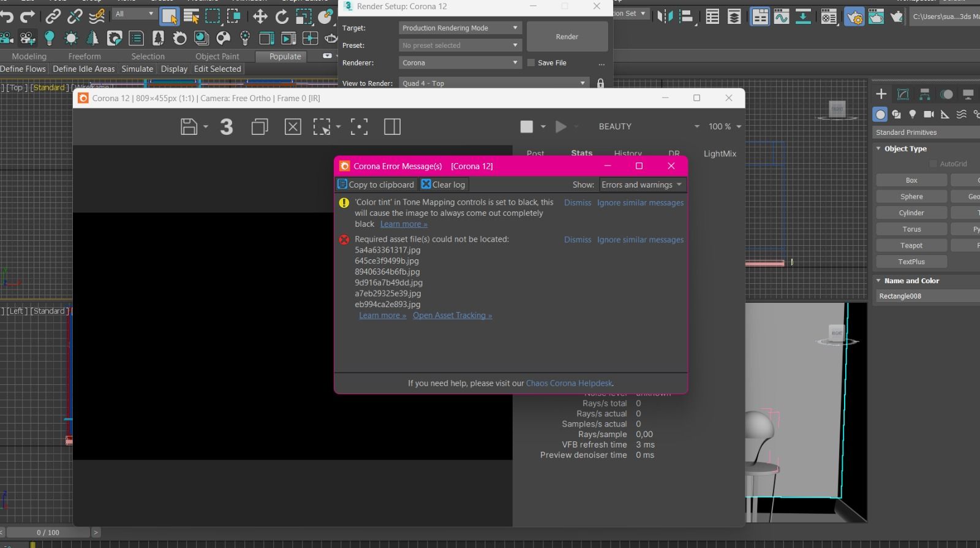Click the Clear log button

tap(443, 185)
